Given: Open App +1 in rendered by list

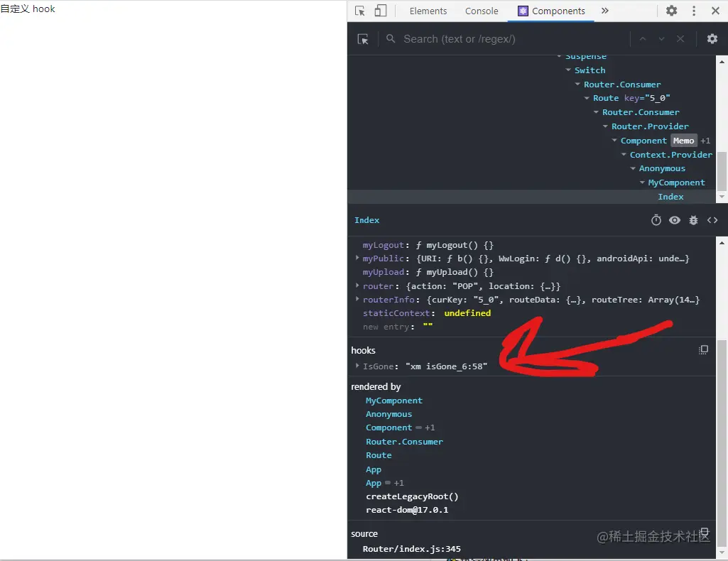Looking at the screenshot, I should (374, 483).
